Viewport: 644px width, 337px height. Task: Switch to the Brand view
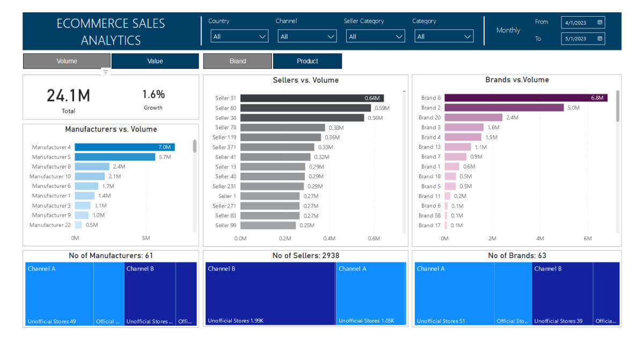(x=237, y=61)
